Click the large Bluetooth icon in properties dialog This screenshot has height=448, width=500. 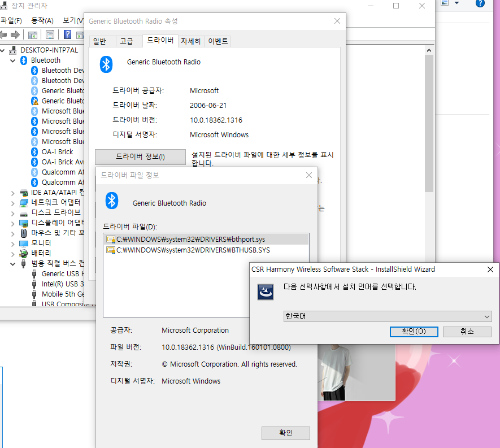coord(106,64)
